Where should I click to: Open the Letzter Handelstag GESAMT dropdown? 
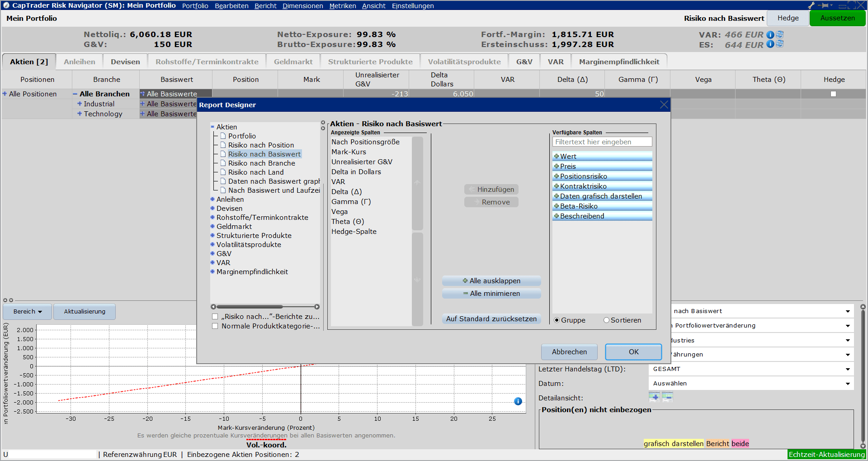click(x=751, y=369)
